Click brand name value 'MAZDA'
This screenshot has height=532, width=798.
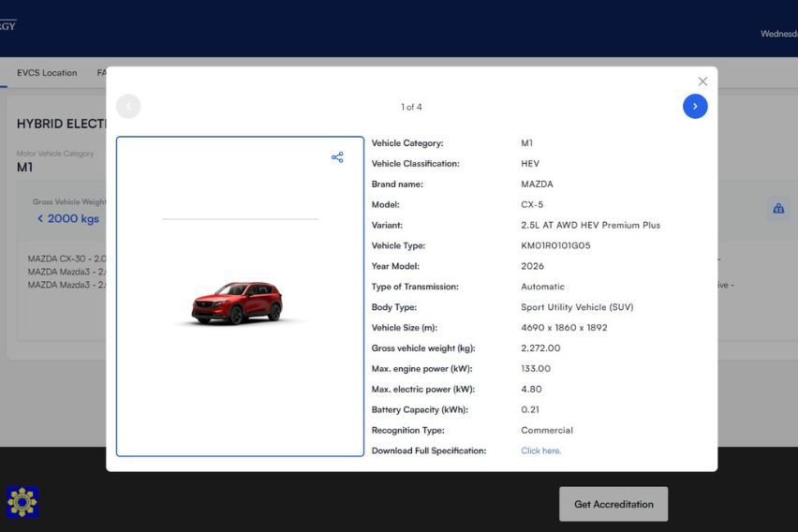pyautogui.click(x=537, y=185)
